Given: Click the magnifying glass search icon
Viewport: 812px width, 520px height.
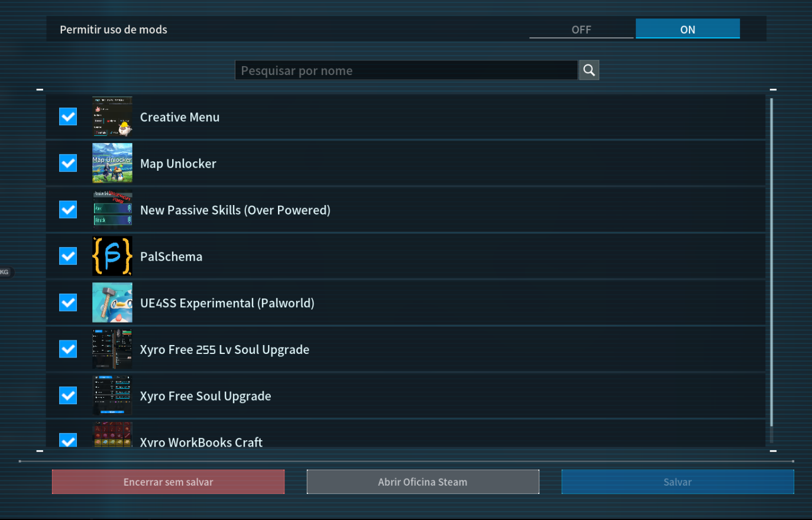Looking at the screenshot, I should 588,70.
